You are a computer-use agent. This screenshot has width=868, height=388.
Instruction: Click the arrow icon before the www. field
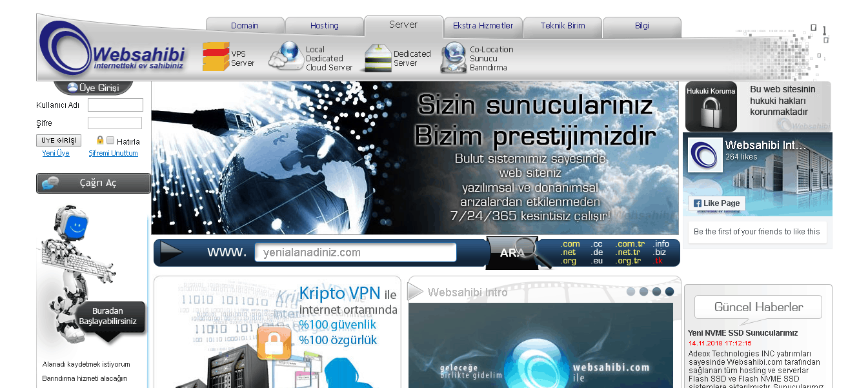[x=171, y=252]
